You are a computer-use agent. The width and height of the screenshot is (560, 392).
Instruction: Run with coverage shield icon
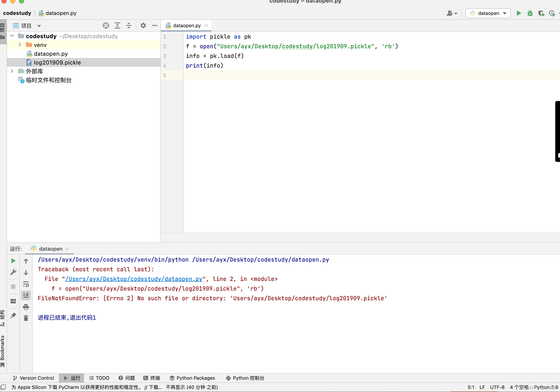(541, 13)
